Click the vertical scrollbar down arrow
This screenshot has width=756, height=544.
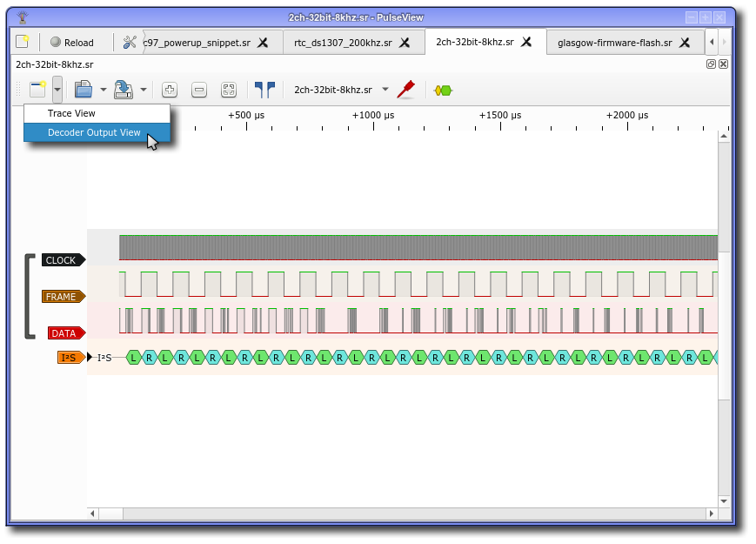pos(724,501)
